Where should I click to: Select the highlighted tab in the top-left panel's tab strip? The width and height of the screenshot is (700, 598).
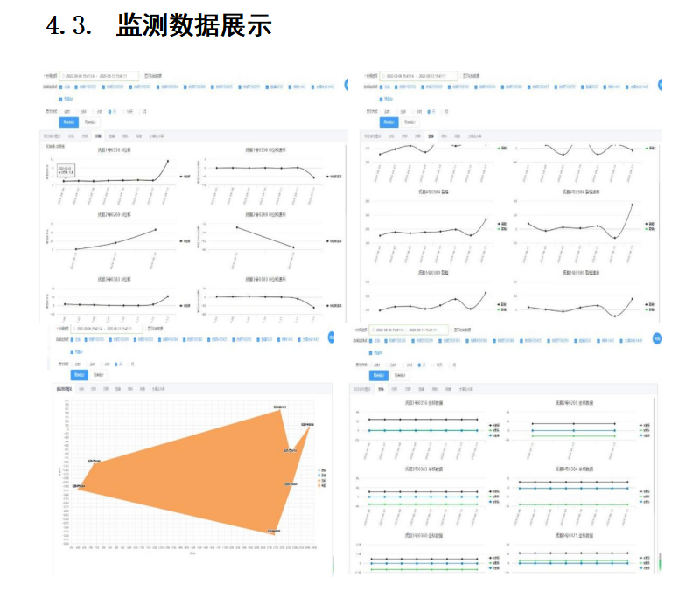[99, 136]
